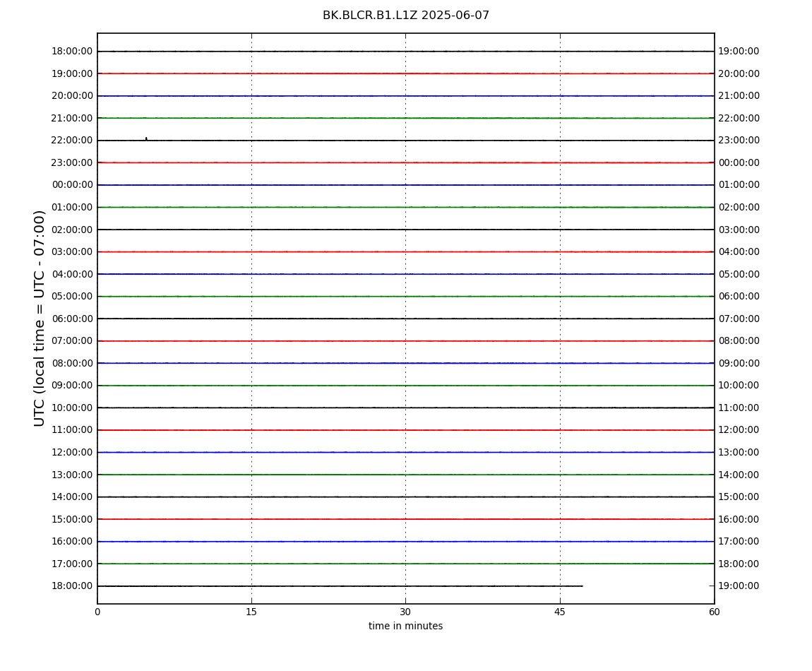The height and width of the screenshot is (671, 812).
Task: Click the 'time in minutes' x-axis label
Action: pyautogui.click(x=405, y=626)
